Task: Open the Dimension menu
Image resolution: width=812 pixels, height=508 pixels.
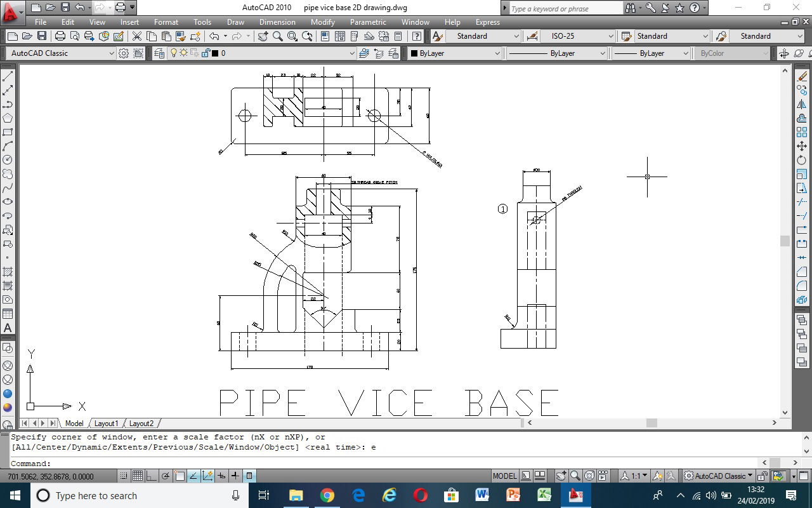Action: click(277, 22)
